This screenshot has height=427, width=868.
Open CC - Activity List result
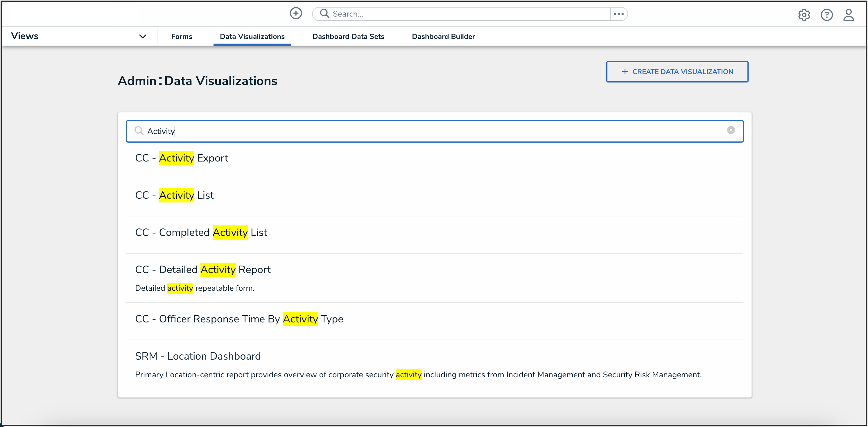[174, 195]
